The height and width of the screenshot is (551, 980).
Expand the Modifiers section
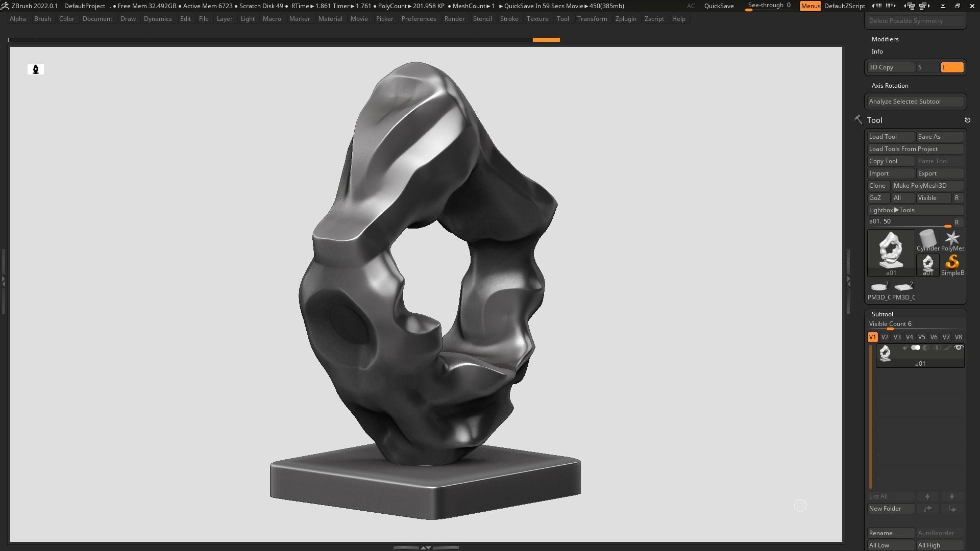coord(885,39)
